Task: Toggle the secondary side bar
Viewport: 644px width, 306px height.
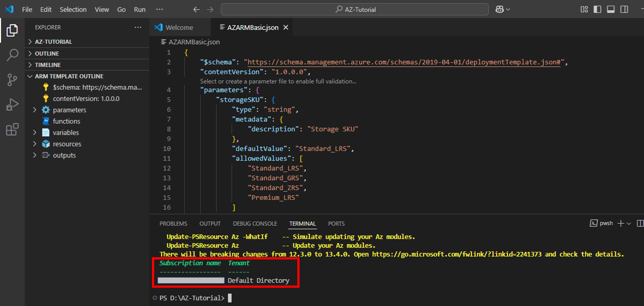Action: (624, 9)
